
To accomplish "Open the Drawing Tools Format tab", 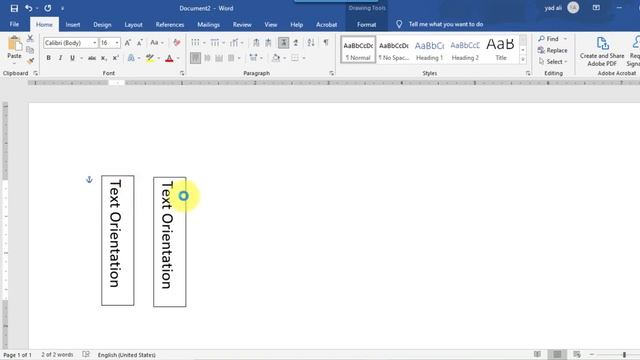I will click(366, 24).
